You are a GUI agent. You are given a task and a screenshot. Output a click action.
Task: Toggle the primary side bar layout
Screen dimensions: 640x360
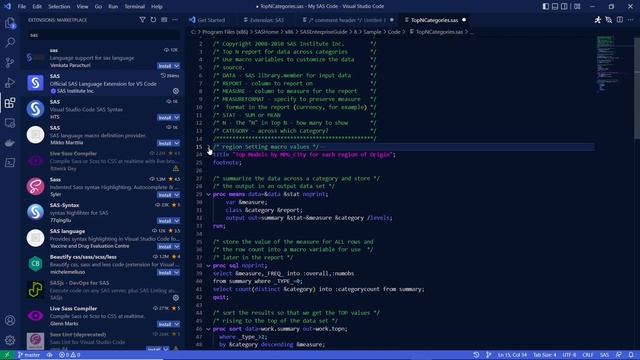coord(546,7)
